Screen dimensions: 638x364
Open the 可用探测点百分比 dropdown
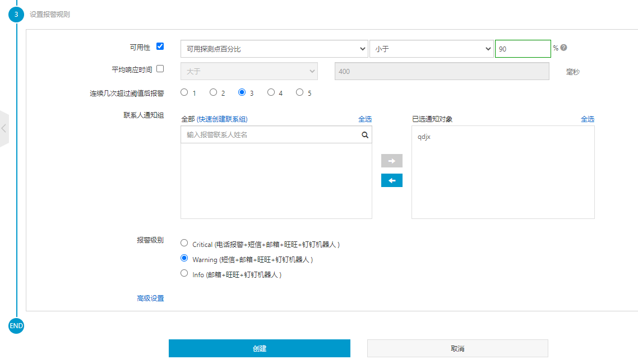(274, 49)
